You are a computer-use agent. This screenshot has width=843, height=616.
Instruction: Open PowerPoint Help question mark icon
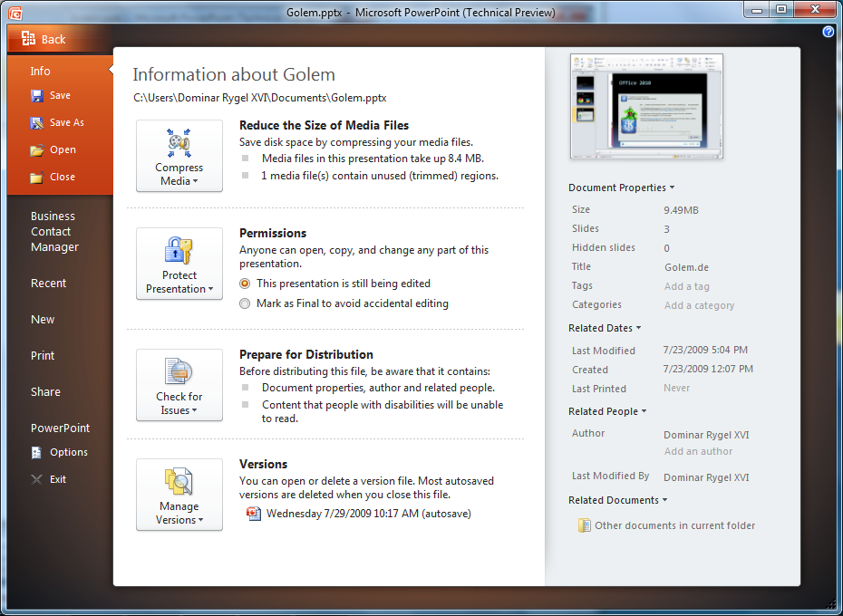pos(827,32)
